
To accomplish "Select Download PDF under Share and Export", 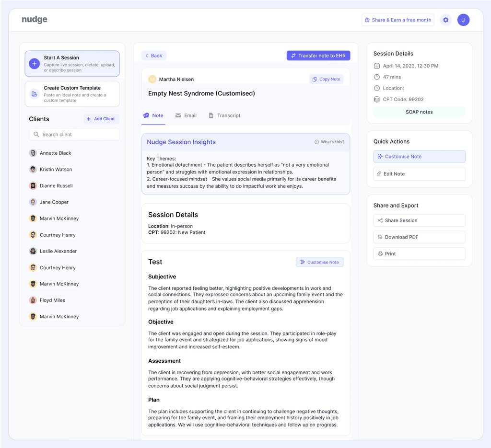I will tap(419, 237).
